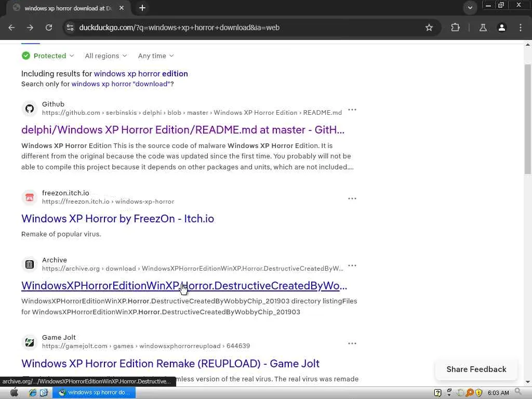Click the Archive favicon icon
Image resolution: width=532 pixels, height=399 pixels.
pyautogui.click(x=30, y=264)
